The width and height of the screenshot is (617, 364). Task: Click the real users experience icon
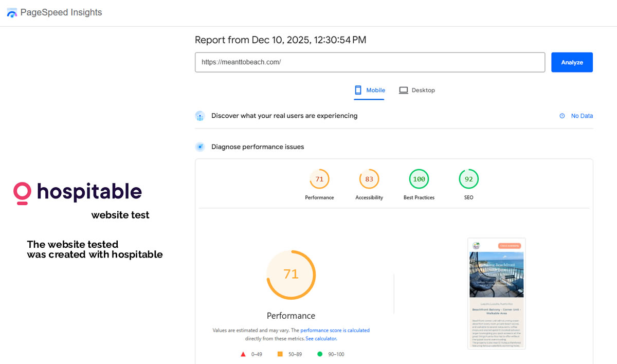(x=200, y=116)
